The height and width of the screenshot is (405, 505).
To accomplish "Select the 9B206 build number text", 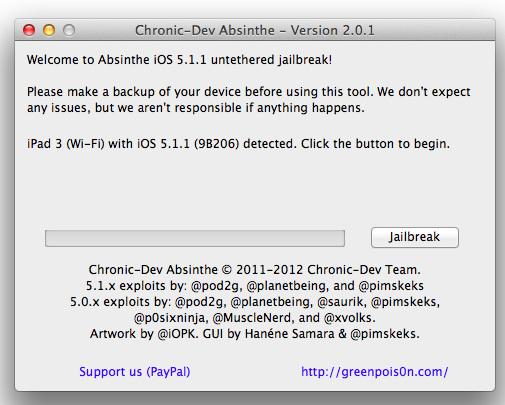I will pos(217,144).
